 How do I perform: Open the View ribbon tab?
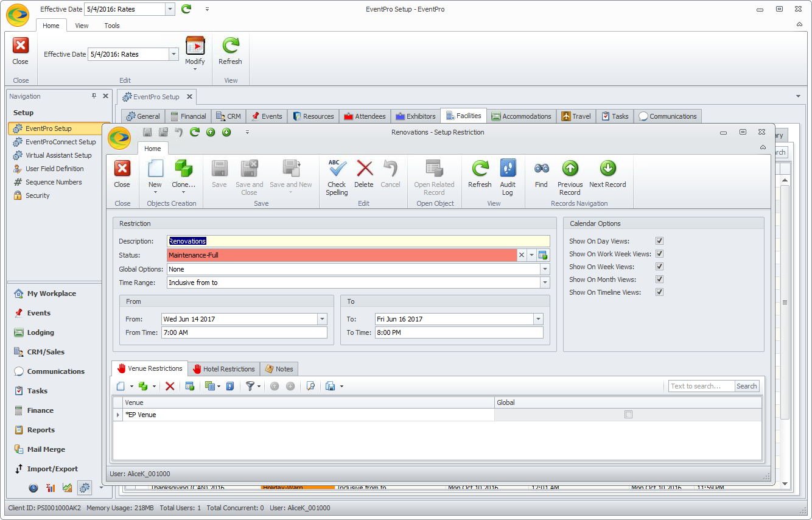pos(82,26)
